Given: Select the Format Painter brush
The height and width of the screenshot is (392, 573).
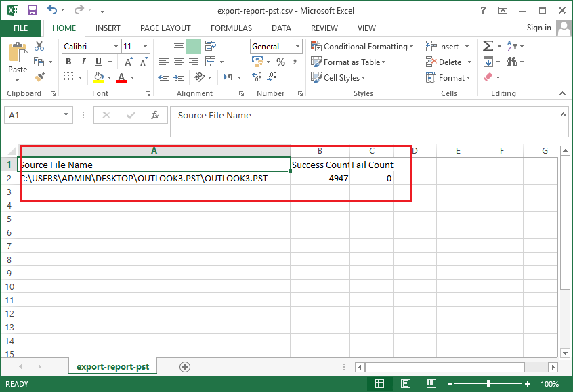Looking at the screenshot, I should [39, 77].
